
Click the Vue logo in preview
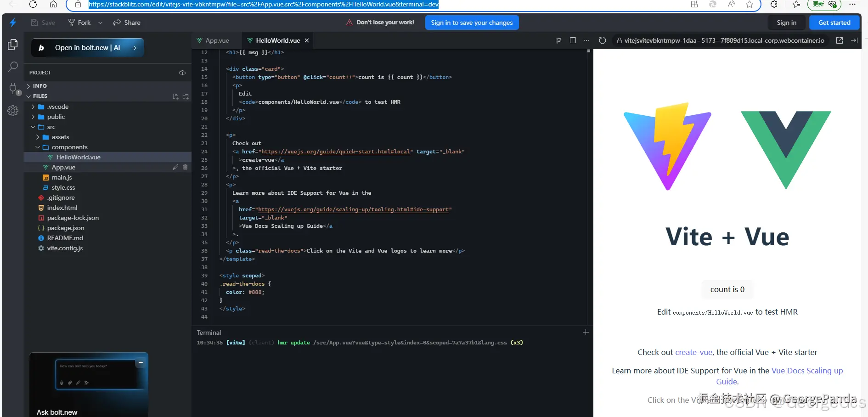786,150
